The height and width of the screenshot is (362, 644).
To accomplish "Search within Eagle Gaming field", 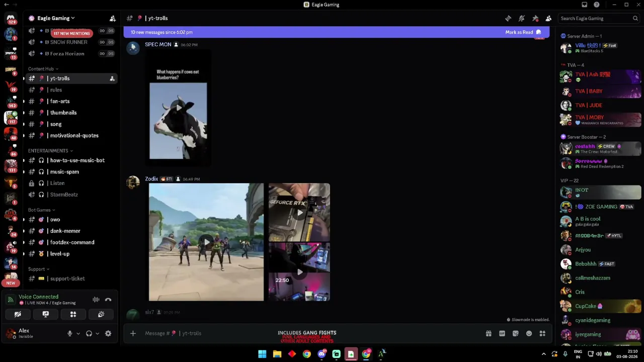I will coord(599,19).
